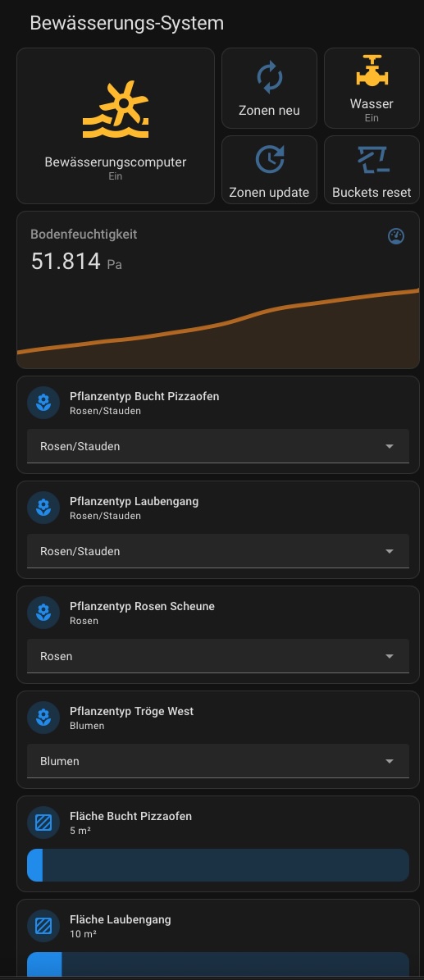
Task: Click the Zonen update clock icon
Action: 270,159
